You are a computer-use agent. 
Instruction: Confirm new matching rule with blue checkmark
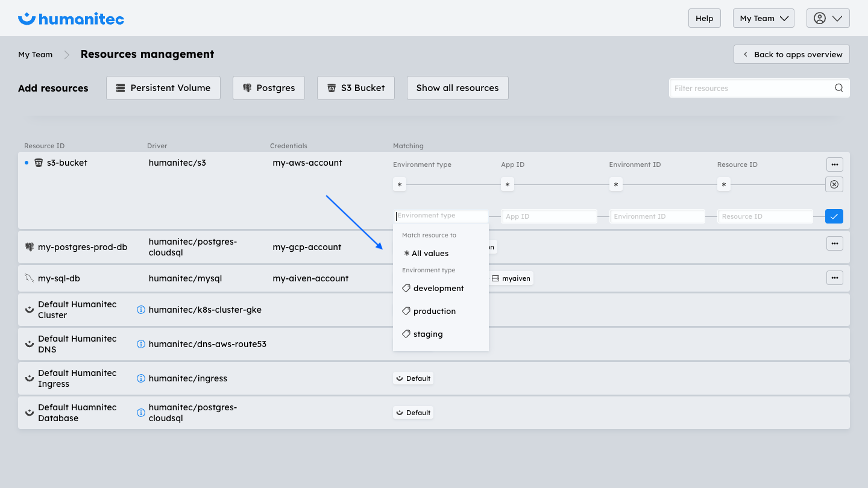point(834,216)
